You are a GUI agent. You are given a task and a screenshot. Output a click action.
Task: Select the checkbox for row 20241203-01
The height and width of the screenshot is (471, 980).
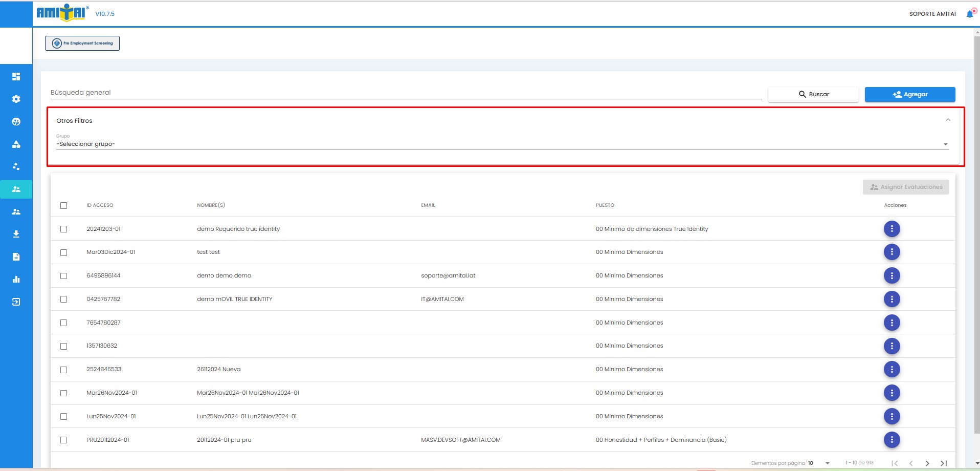pos(64,229)
